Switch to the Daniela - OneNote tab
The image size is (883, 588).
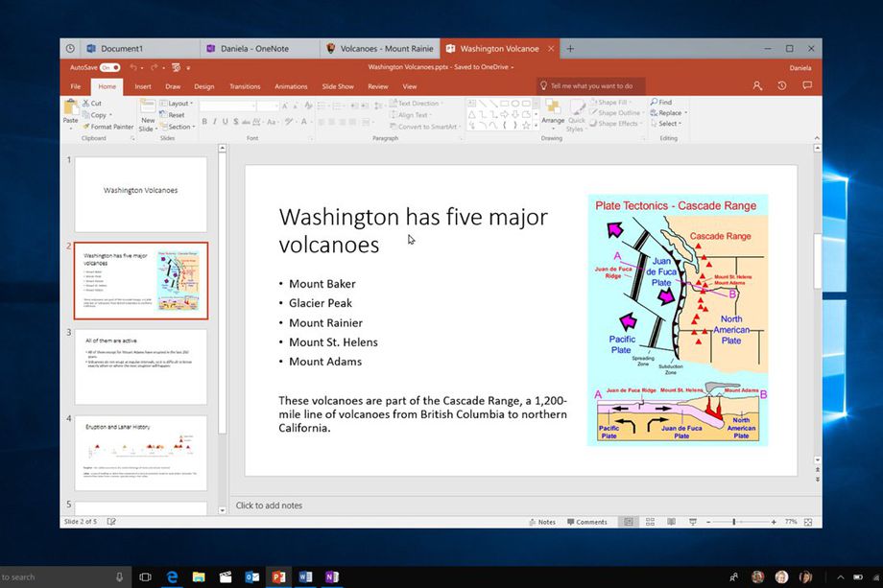click(x=248, y=48)
